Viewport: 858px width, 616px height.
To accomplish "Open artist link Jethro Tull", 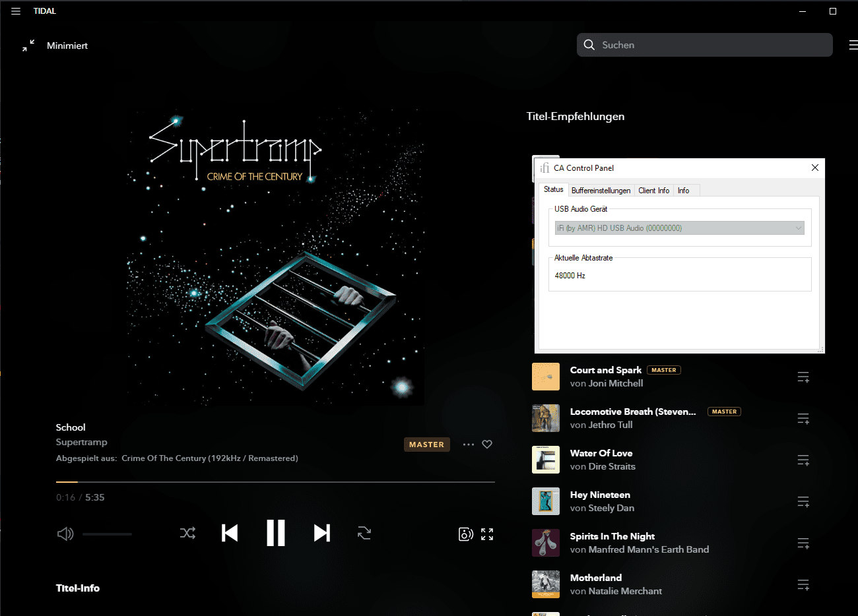I will 610,425.
